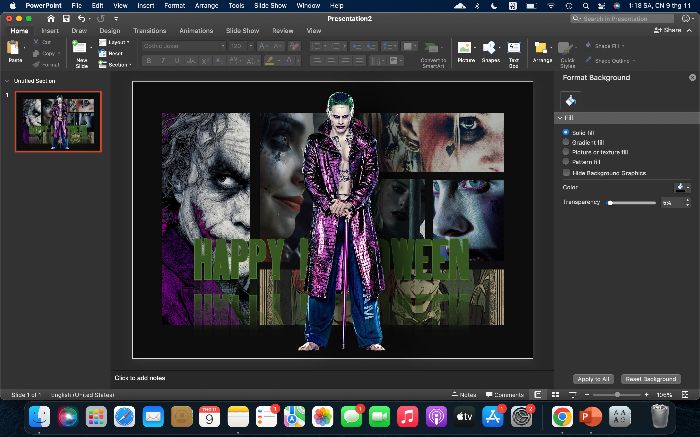Click the Paste clipboard icon

click(x=13, y=48)
